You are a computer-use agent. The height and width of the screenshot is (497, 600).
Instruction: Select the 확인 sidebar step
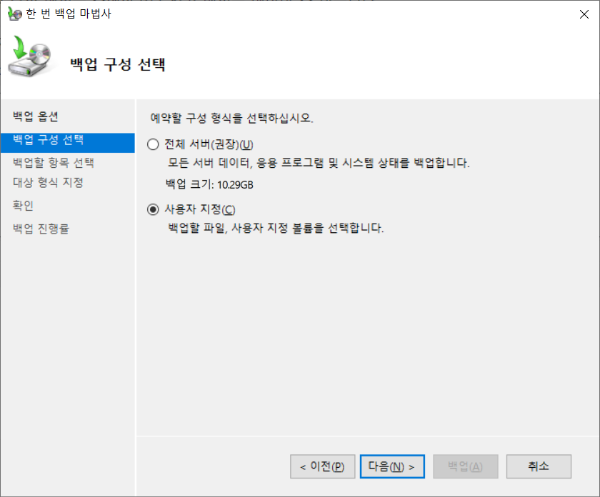23,206
